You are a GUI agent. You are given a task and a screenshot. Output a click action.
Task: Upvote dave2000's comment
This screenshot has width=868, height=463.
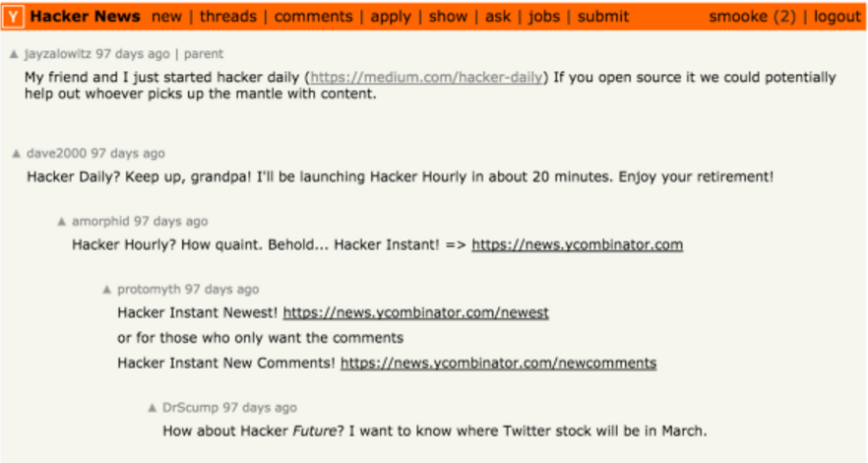coord(17,154)
